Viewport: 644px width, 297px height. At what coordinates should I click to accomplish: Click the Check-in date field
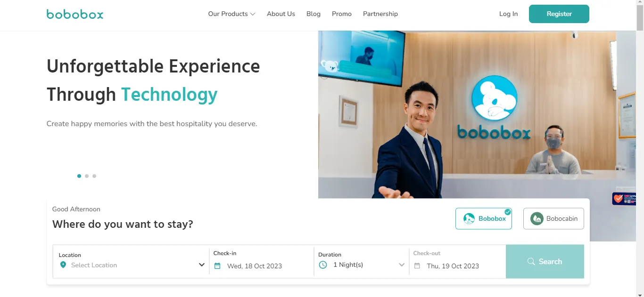[x=262, y=262]
